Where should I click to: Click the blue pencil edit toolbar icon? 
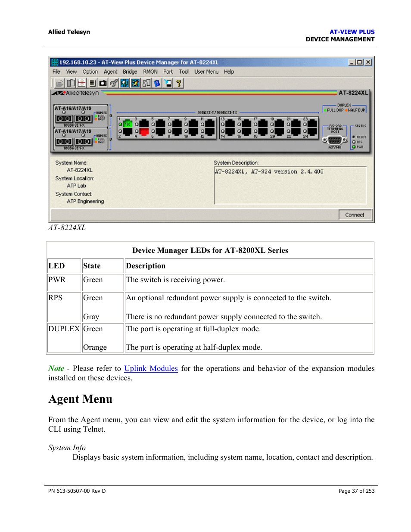[x=135, y=83]
